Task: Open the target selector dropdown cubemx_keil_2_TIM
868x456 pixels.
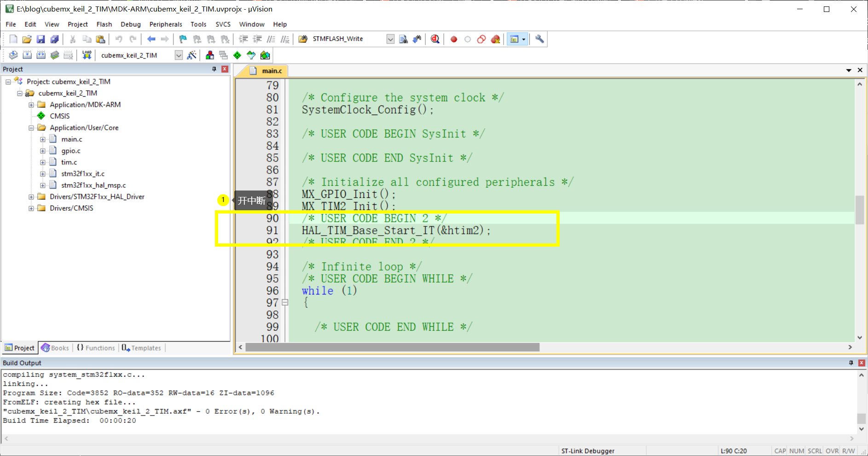Action: pos(179,55)
